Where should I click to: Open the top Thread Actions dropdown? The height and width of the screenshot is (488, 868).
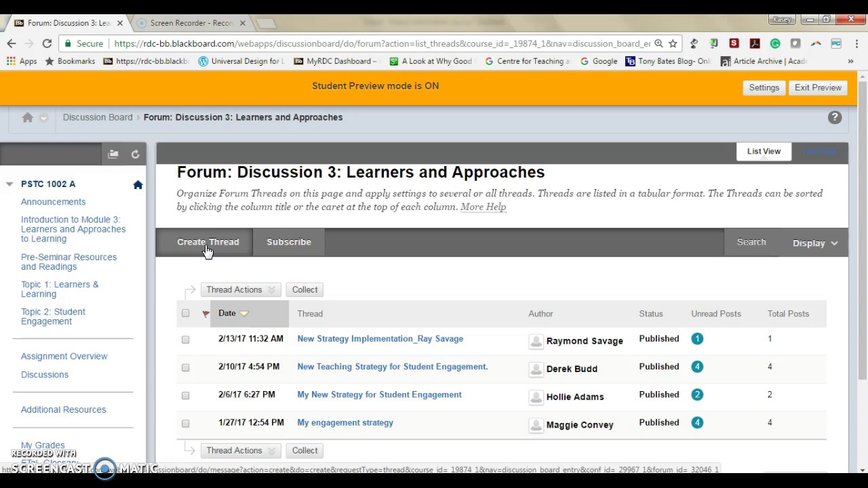241,289
